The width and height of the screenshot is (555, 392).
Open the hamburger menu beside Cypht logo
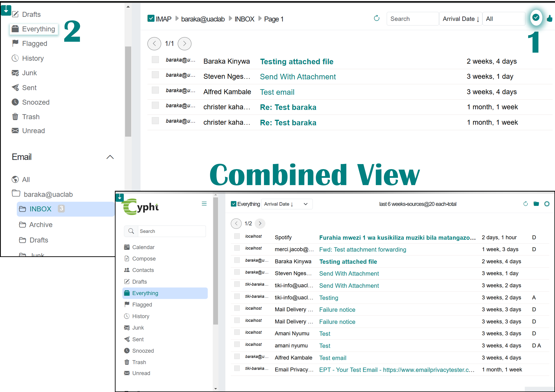coord(204,204)
